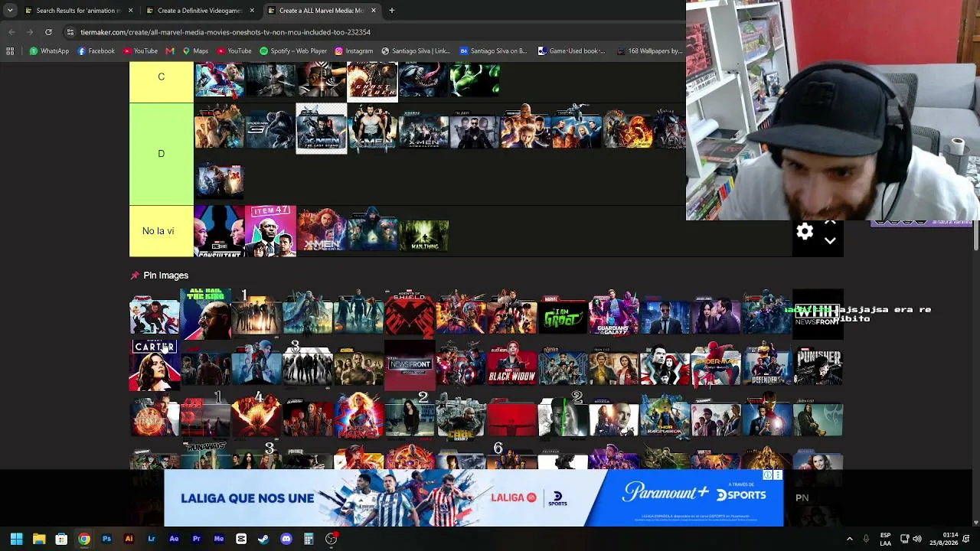The image size is (980, 551).
Task: Launch After Effects from the taskbar
Action: point(174,539)
